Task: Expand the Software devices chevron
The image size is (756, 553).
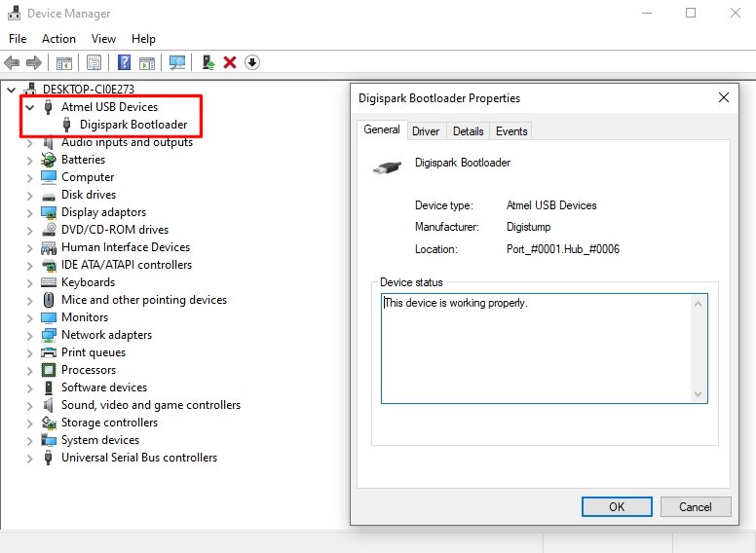Action: point(30,388)
